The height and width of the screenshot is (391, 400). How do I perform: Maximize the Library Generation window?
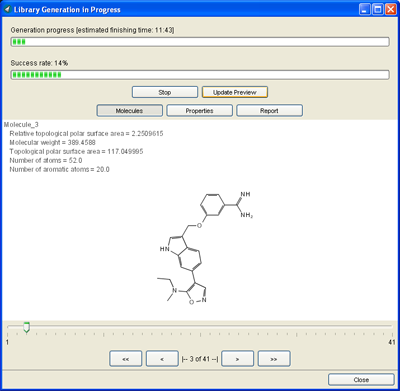[378, 9]
